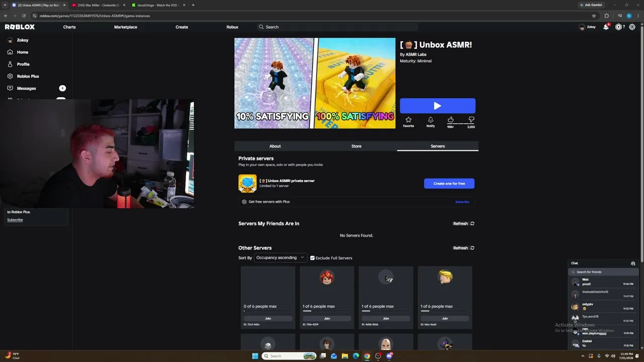Open the ASMR Labs creator link
The width and height of the screenshot is (644, 362).
click(416, 54)
